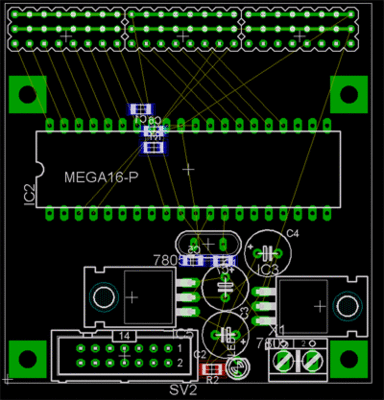Click the IC2 component designator
The width and height of the screenshot is (384, 400).
tap(30, 195)
